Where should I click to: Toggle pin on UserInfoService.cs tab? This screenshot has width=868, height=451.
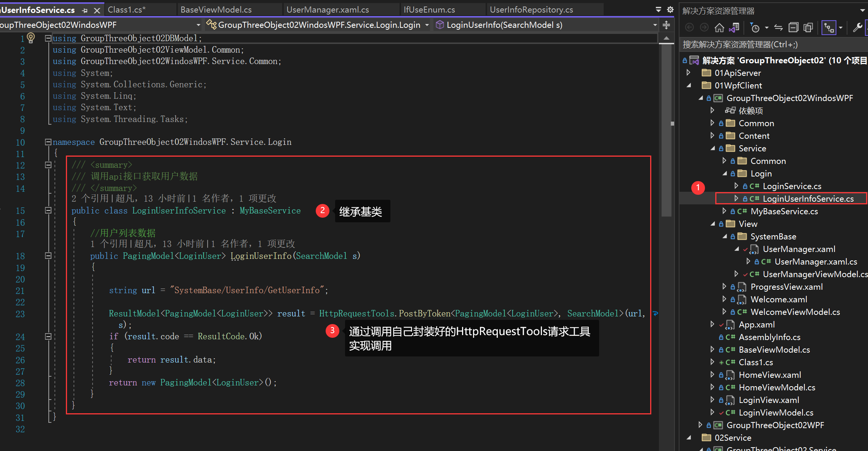coord(85,10)
